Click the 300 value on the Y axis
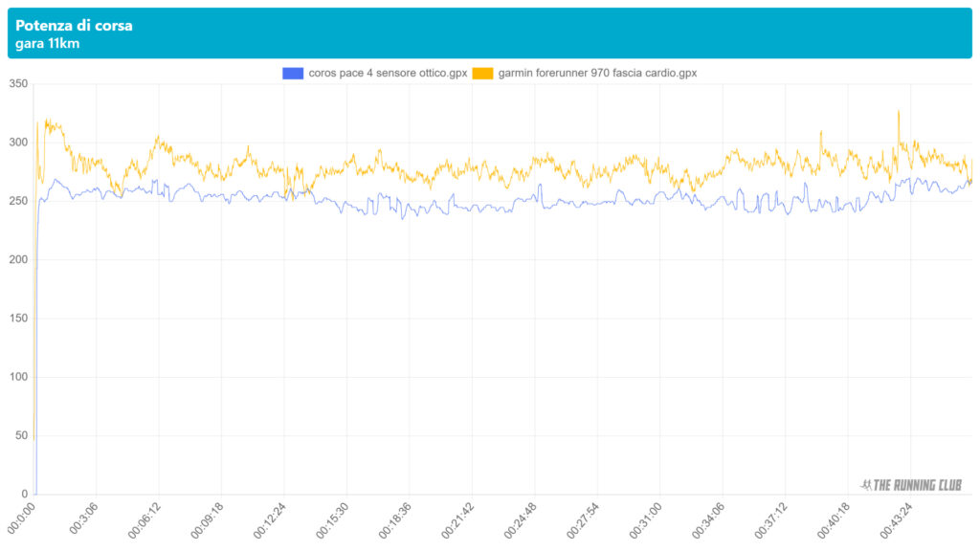Screen dimensions: 980x551 coord(16,143)
